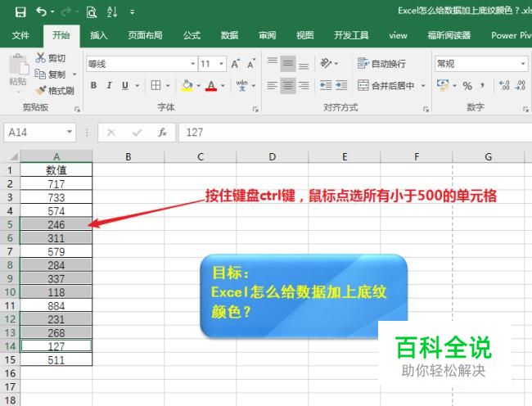This screenshot has height=406, width=532.
Task: Switch to the Insert (插入) tab
Action: pyautogui.click(x=99, y=35)
